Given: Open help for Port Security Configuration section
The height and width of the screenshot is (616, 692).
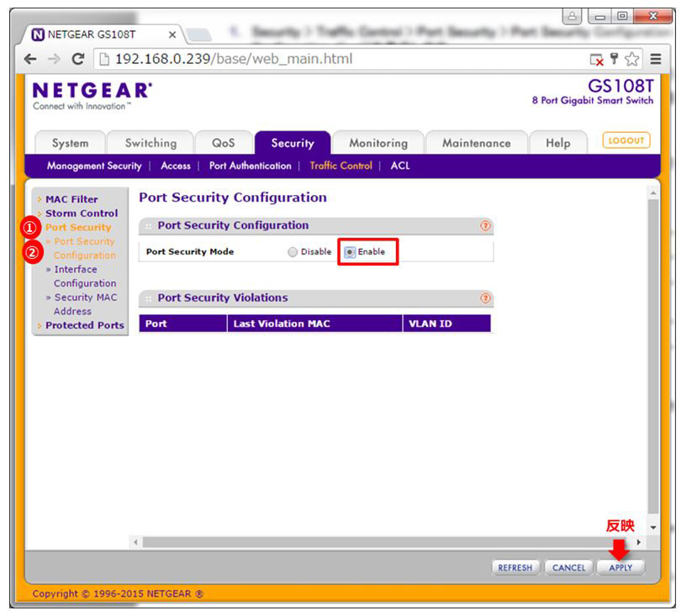Looking at the screenshot, I should 485,226.
